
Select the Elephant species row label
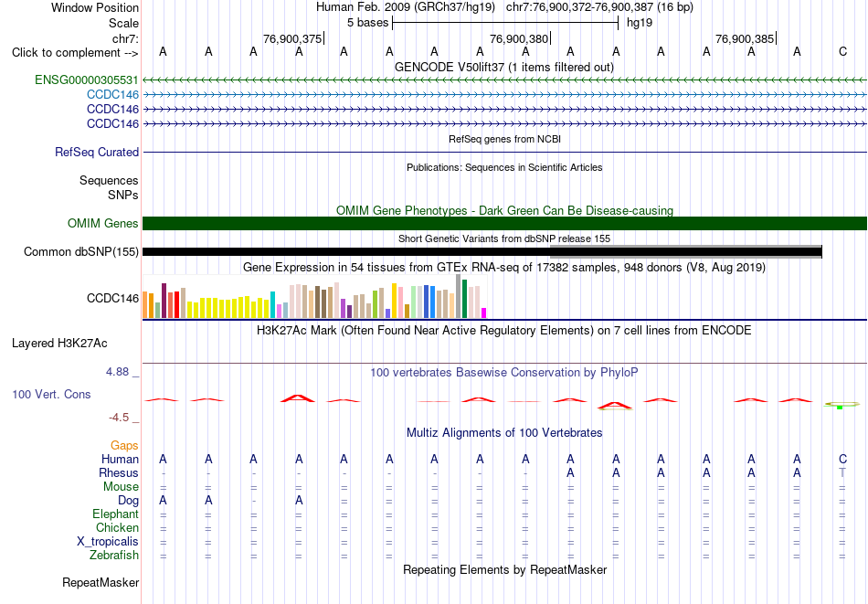coord(116,514)
